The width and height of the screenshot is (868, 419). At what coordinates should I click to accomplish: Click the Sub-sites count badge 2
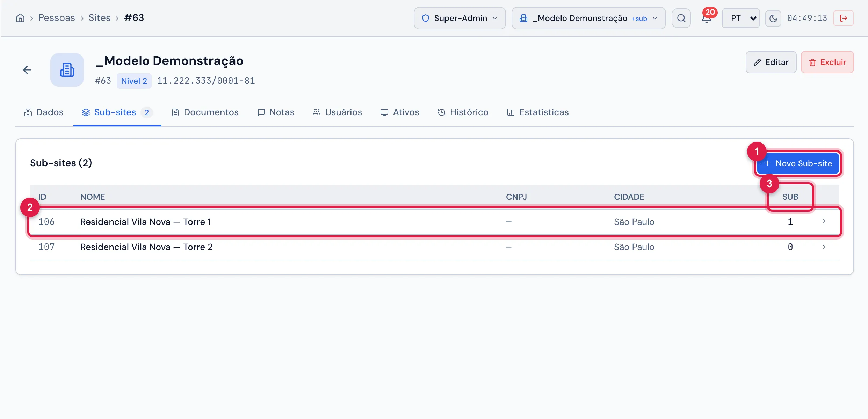[147, 112]
